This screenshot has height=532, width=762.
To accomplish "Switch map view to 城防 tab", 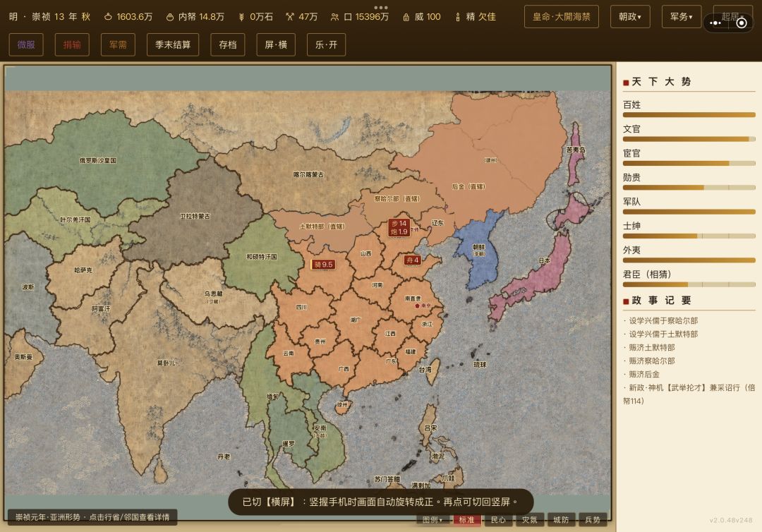I will (561, 520).
